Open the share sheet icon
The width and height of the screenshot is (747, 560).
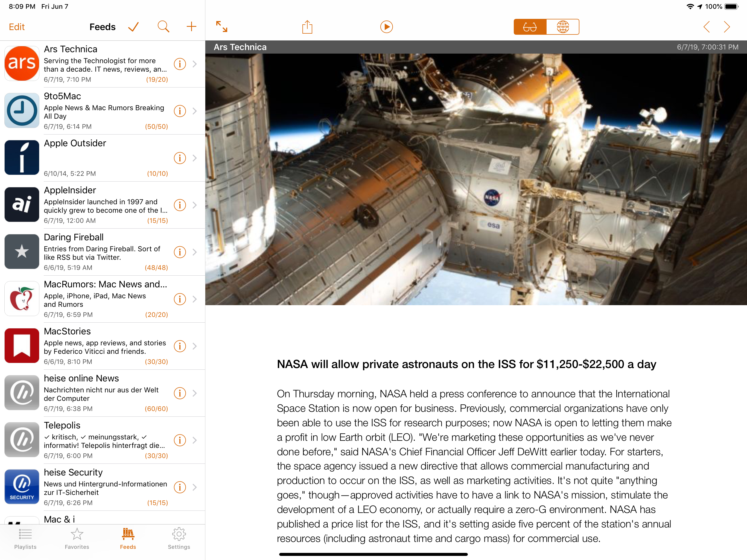(307, 27)
